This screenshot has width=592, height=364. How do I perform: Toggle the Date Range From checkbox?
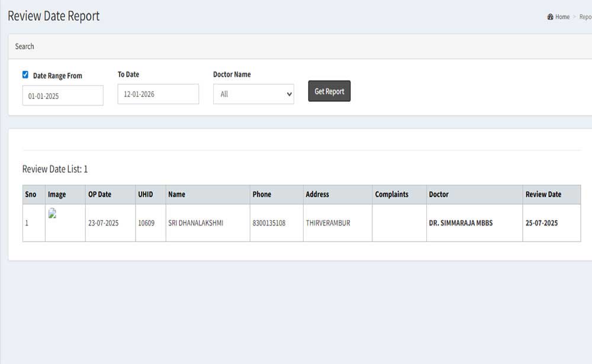(25, 75)
